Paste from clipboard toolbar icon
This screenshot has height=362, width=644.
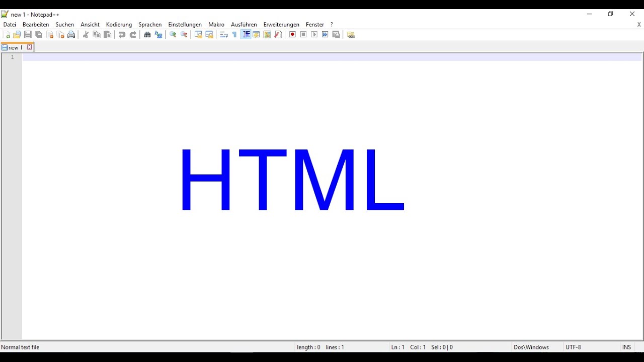[x=107, y=35]
